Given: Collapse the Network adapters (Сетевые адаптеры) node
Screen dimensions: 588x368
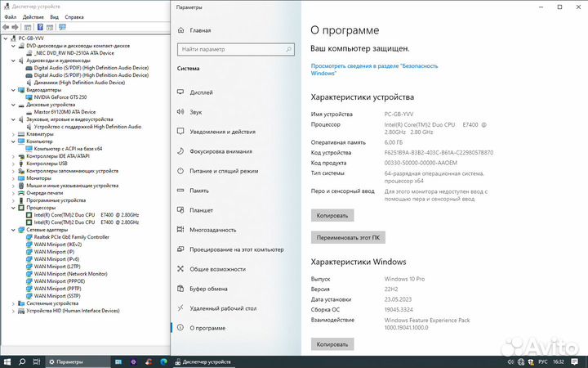Looking at the screenshot, I should [15, 230].
